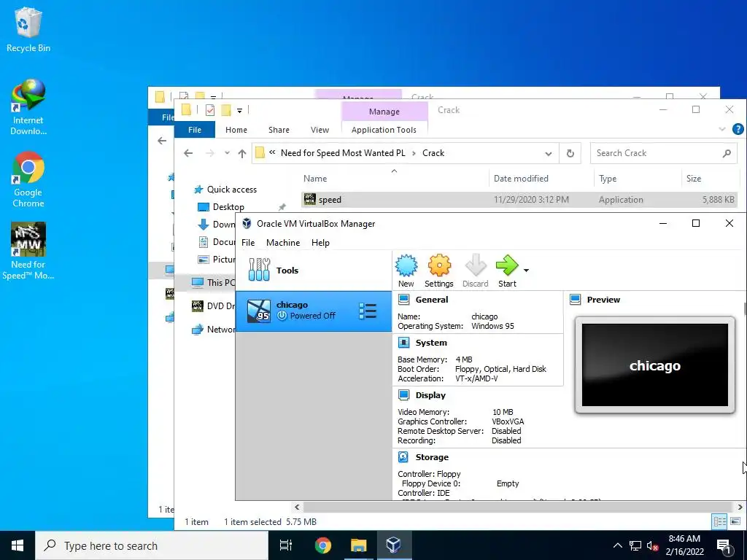This screenshot has width=747, height=560.
Task: Open Home ribbon tab in Crack window
Action: [236, 130]
